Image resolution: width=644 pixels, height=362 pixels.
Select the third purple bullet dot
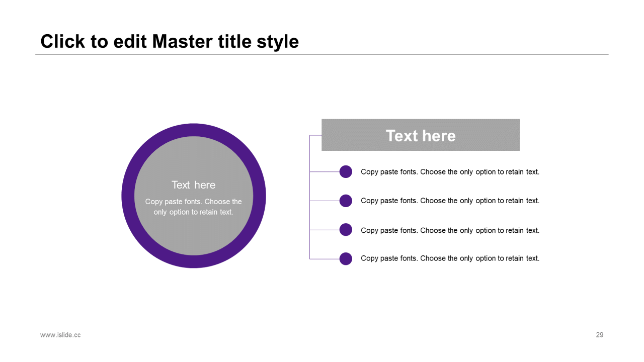[x=346, y=230]
